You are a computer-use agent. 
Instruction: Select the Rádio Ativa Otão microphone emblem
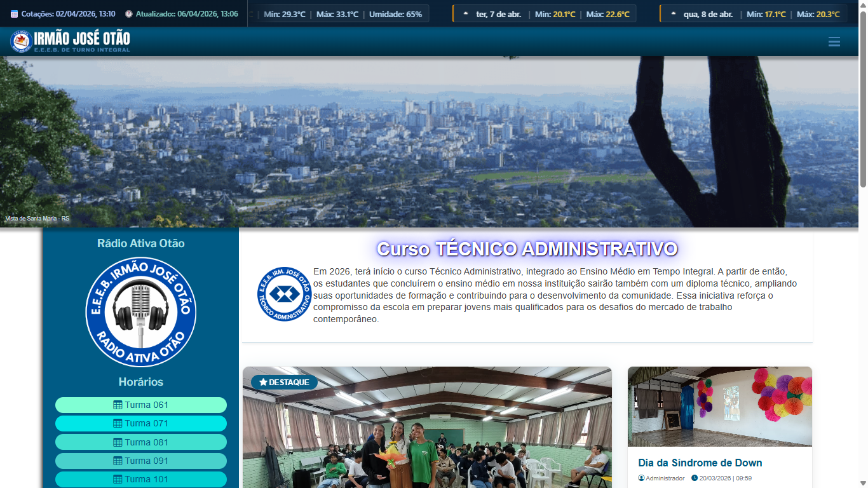coord(140,311)
